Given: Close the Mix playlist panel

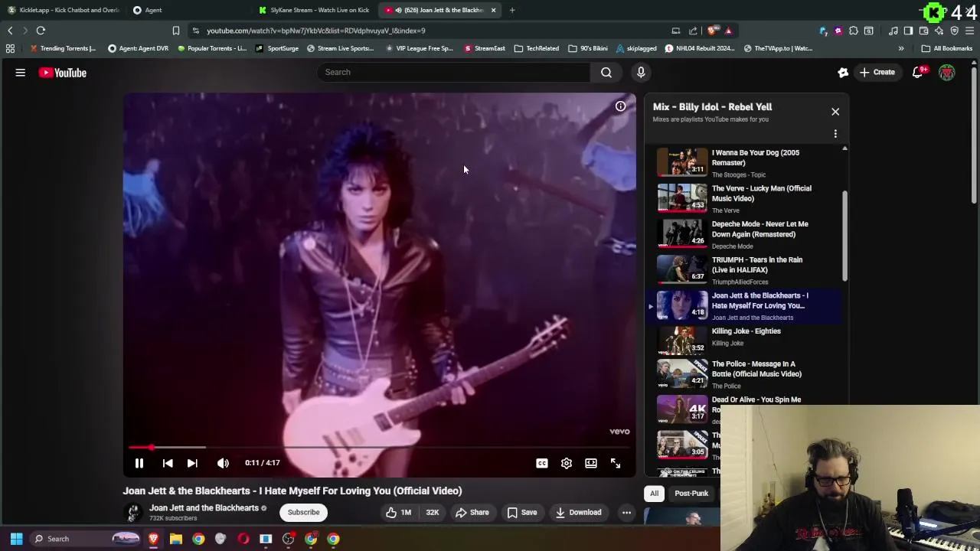Looking at the screenshot, I should click(x=835, y=112).
